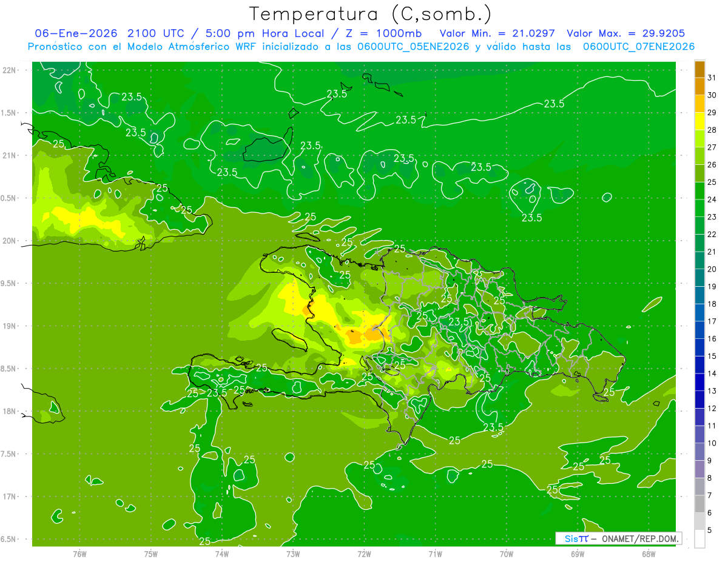Click the "28" colorbar scale label
This screenshot has width=728, height=562.
point(712,130)
